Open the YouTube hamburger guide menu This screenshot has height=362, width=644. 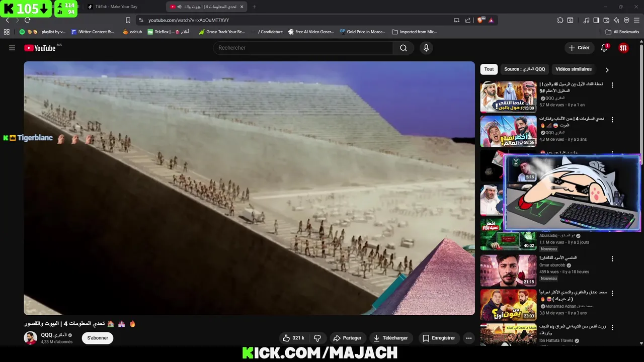point(12,48)
